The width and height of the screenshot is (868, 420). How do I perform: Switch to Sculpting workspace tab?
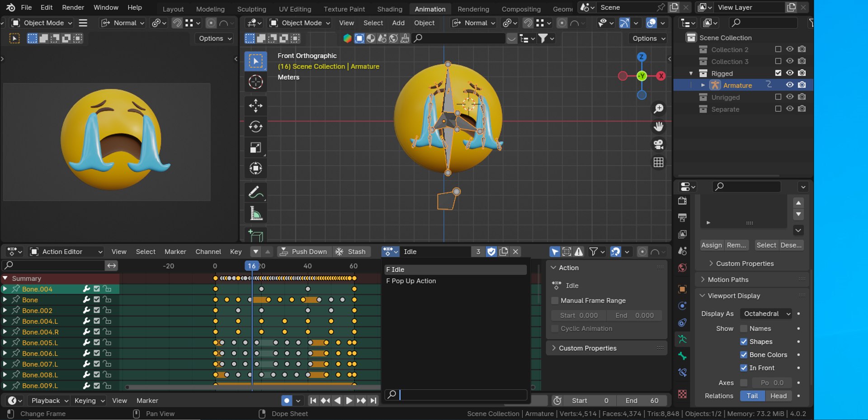click(x=251, y=9)
